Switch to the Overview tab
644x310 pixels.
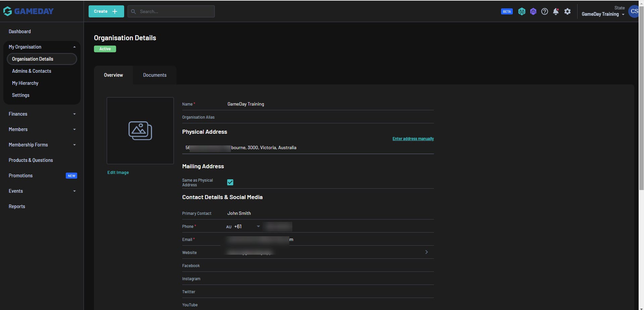coord(113,75)
